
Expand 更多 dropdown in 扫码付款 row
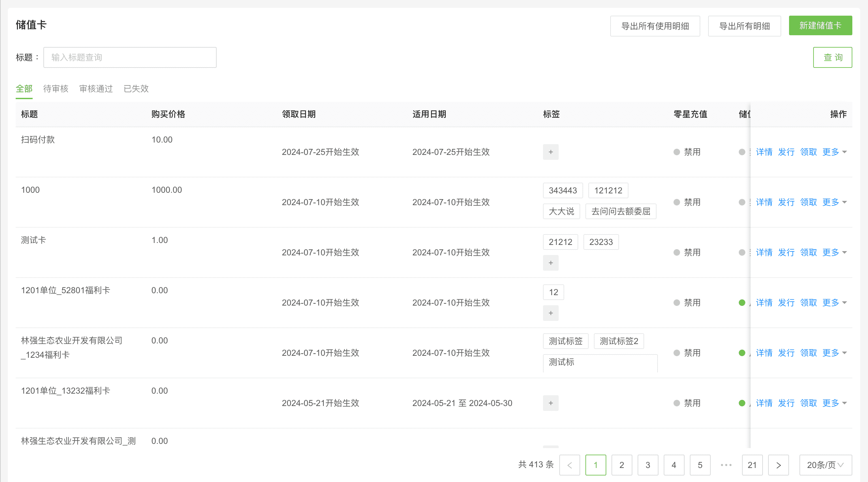click(x=834, y=152)
